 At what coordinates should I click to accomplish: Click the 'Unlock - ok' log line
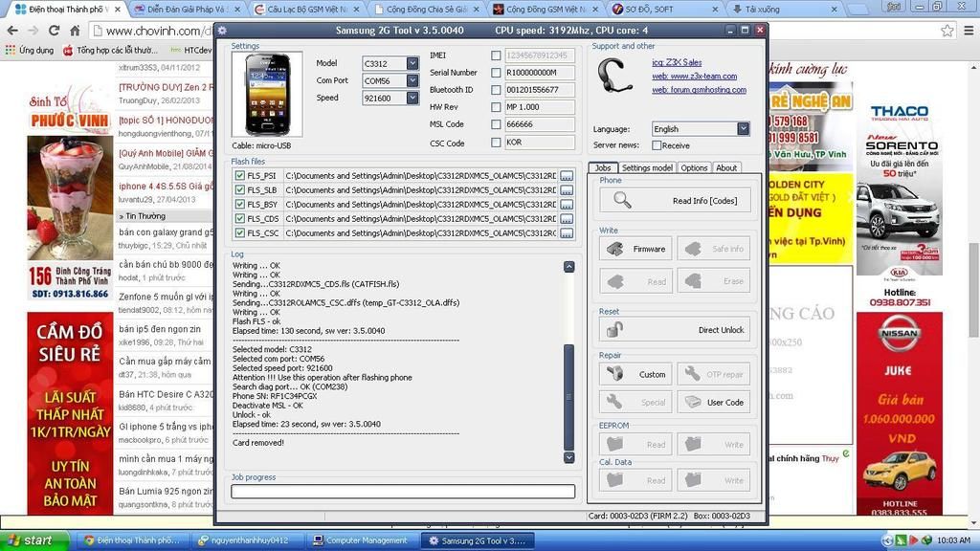click(252, 415)
